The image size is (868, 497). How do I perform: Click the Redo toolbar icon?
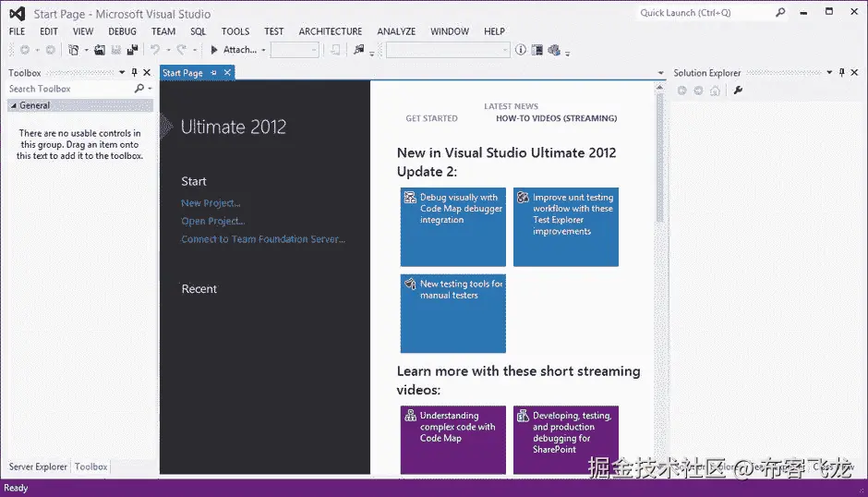coord(182,50)
